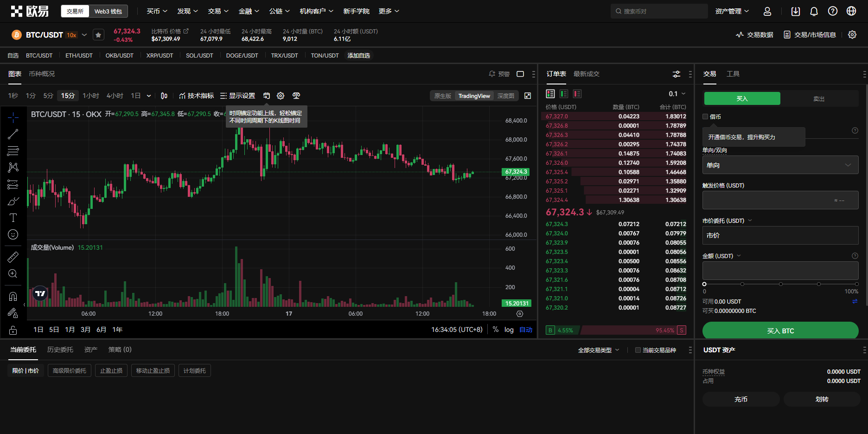Click the 充币 deposit button
The image size is (868, 434).
tap(741, 399)
